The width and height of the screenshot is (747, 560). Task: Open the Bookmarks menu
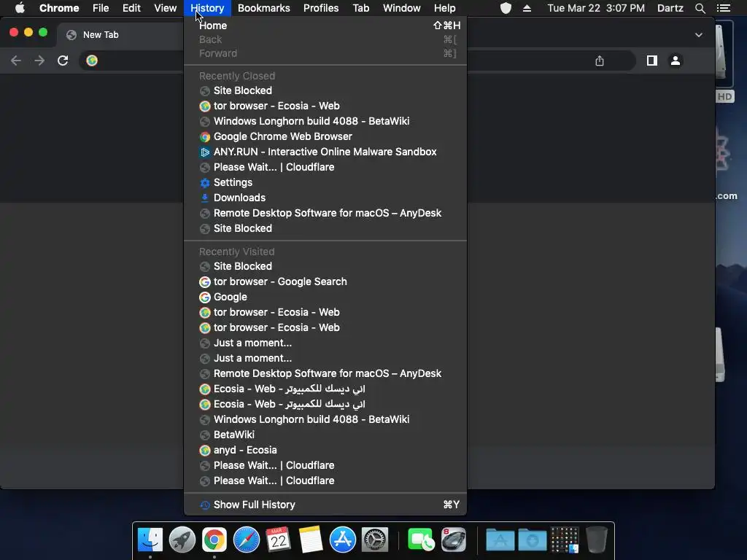[264, 8]
